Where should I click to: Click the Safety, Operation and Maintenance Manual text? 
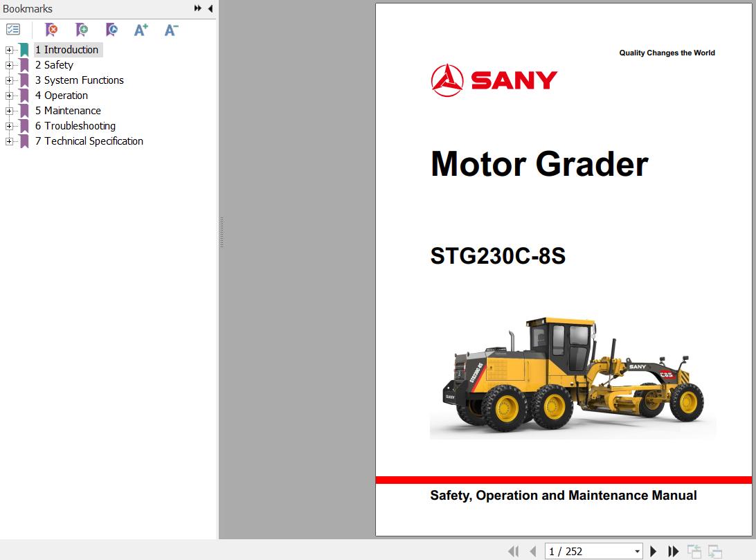[x=563, y=496]
